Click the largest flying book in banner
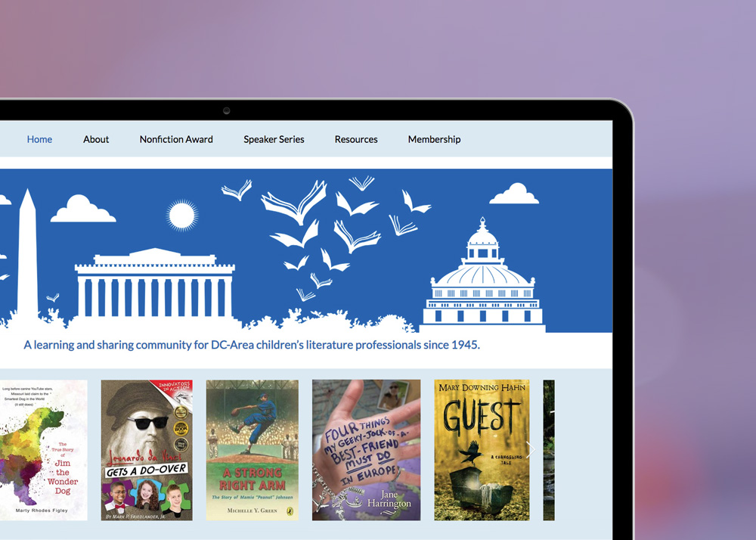Image resolution: width=756 pixels, height=540 pixels. tap(295, 201)
